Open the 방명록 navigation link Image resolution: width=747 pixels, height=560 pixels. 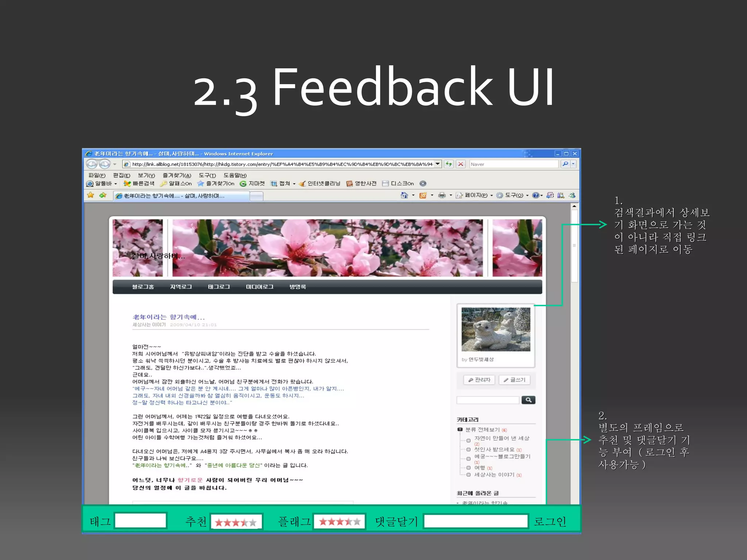point(298,287)
